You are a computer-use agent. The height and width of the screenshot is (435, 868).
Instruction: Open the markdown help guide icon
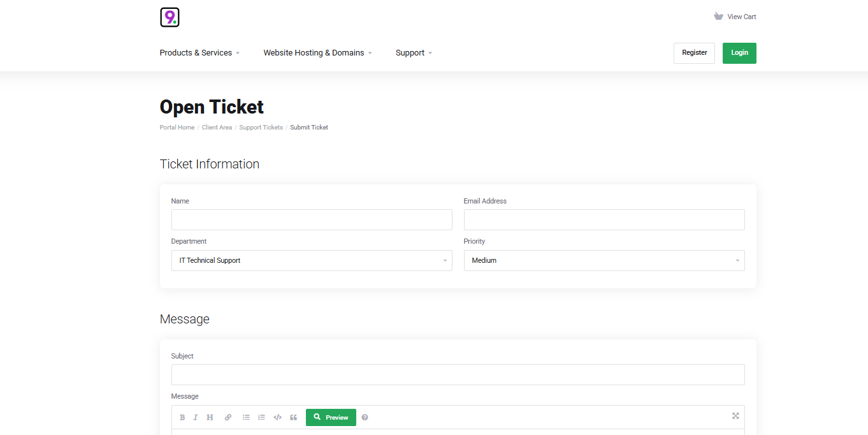365,417
